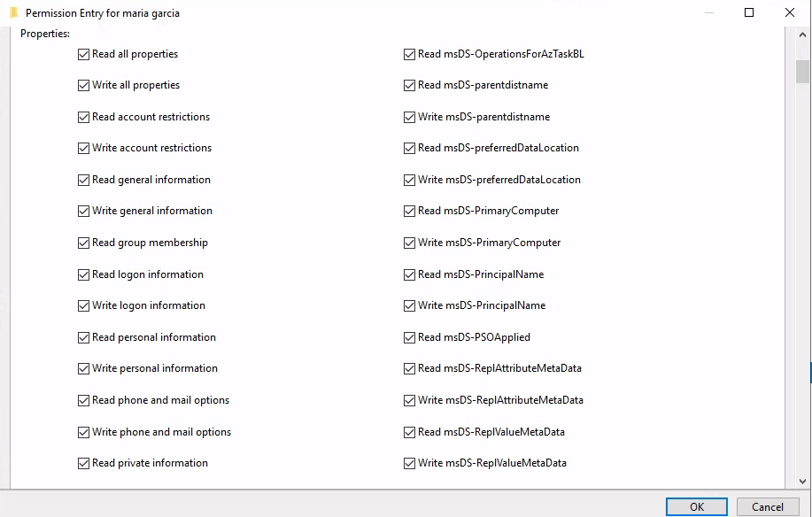Image resolution: width=812 pixels, height=517 pixels.
Task: Toggle Write general information checkbox
Action: point(83,212)
